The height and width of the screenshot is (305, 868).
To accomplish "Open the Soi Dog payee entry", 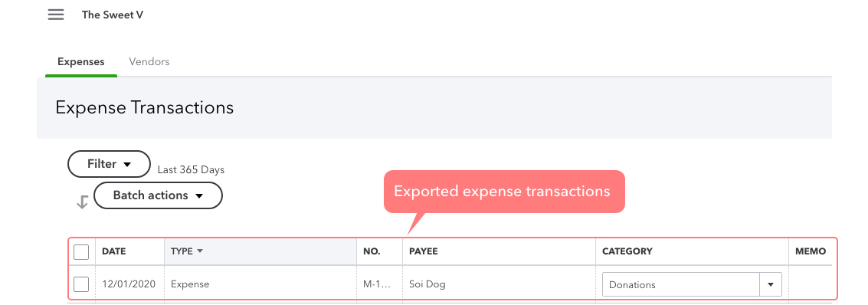I will click(x=427, y=284).
